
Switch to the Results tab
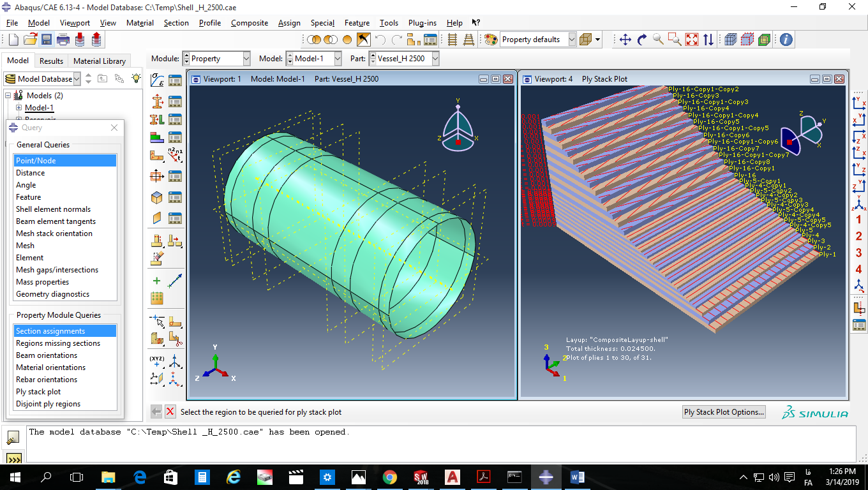[52, 61]
